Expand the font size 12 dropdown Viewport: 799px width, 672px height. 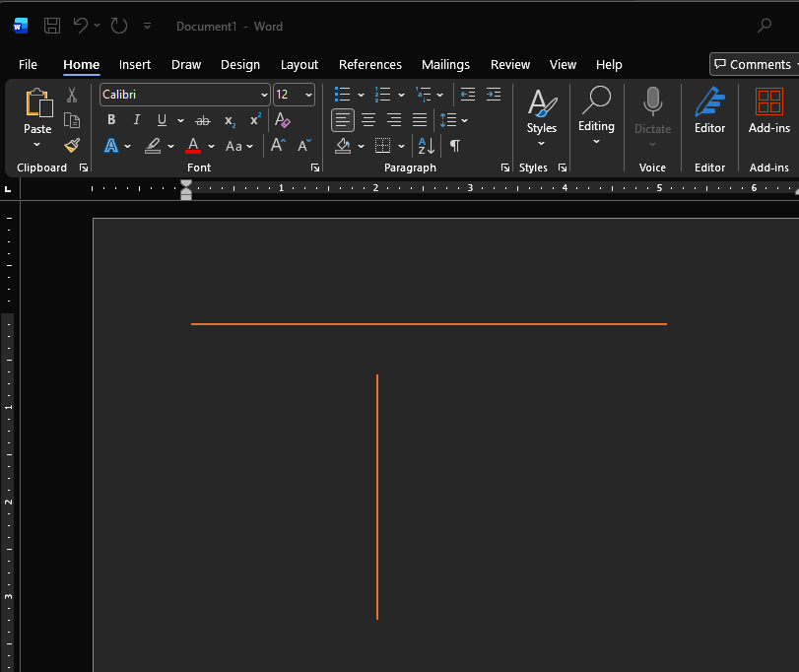[308, 95]
